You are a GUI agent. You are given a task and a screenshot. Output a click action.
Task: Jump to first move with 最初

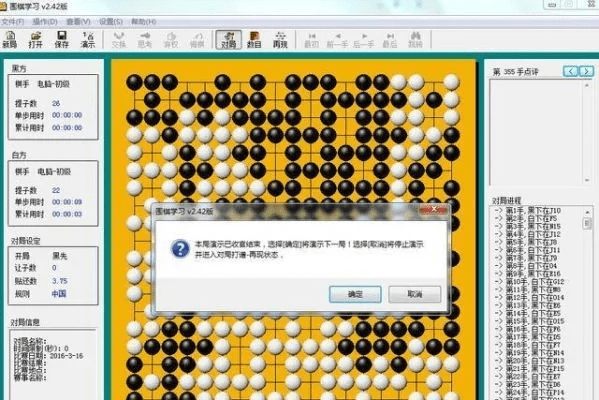pyautogui.click(x=311, y=40)
